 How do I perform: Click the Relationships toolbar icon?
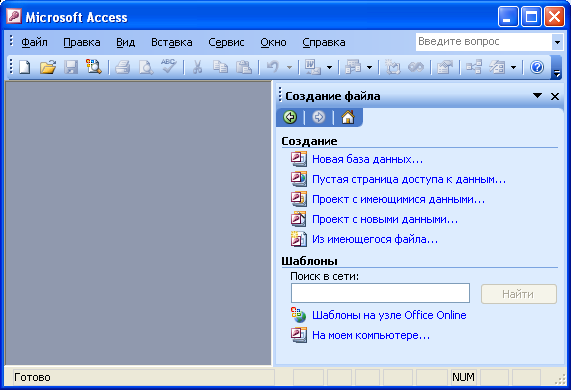pyautogui.click(x=473, y=67)
